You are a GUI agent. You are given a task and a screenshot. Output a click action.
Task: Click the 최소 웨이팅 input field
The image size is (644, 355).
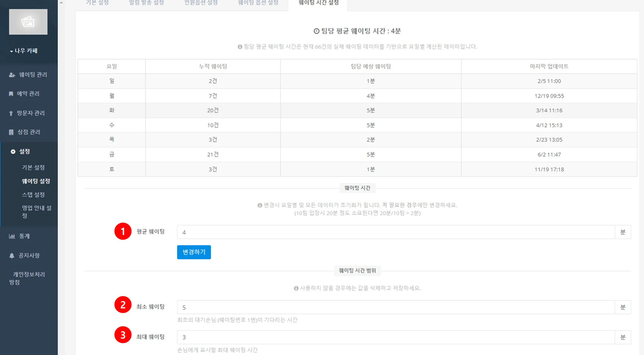tap(396, 307)
